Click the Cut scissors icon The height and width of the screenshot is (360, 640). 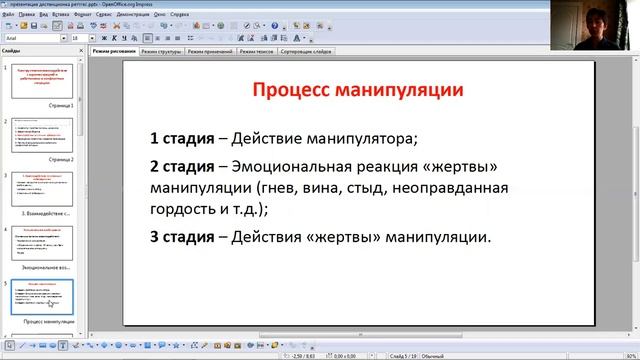[x=116, y=26]
